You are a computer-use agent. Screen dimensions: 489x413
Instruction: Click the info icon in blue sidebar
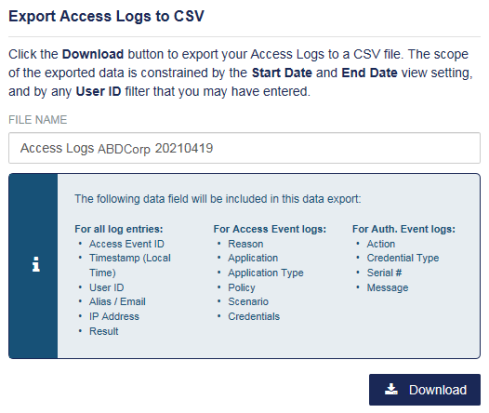point(36,265)
